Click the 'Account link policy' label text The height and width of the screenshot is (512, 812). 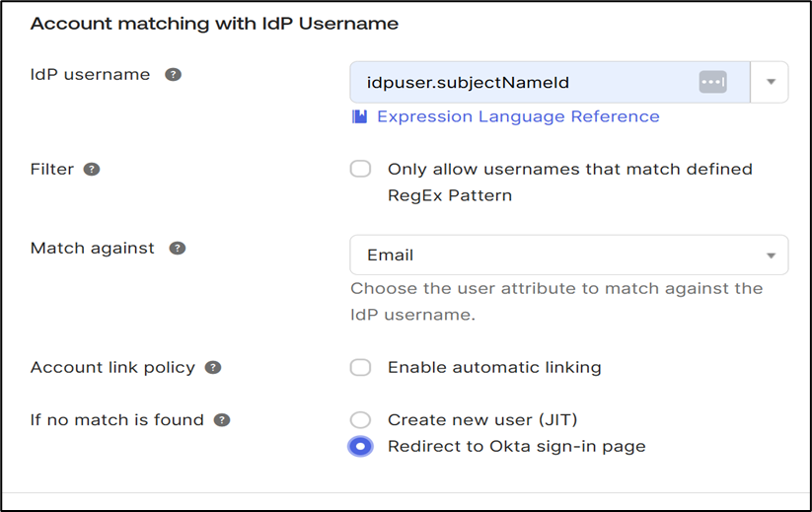(112, 368)
